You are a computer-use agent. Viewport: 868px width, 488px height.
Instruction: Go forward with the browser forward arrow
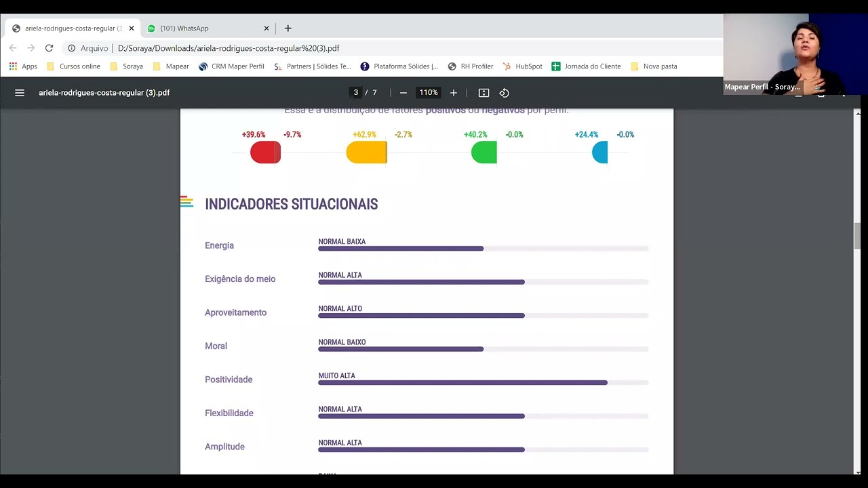coord(31,48)
